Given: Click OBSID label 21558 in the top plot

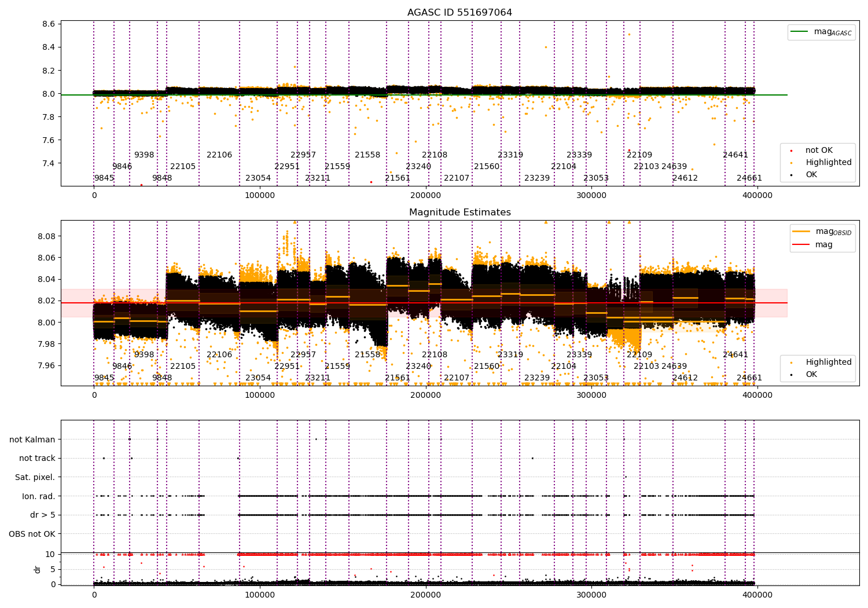Looking at the screenshot, I should click(367, 155).
